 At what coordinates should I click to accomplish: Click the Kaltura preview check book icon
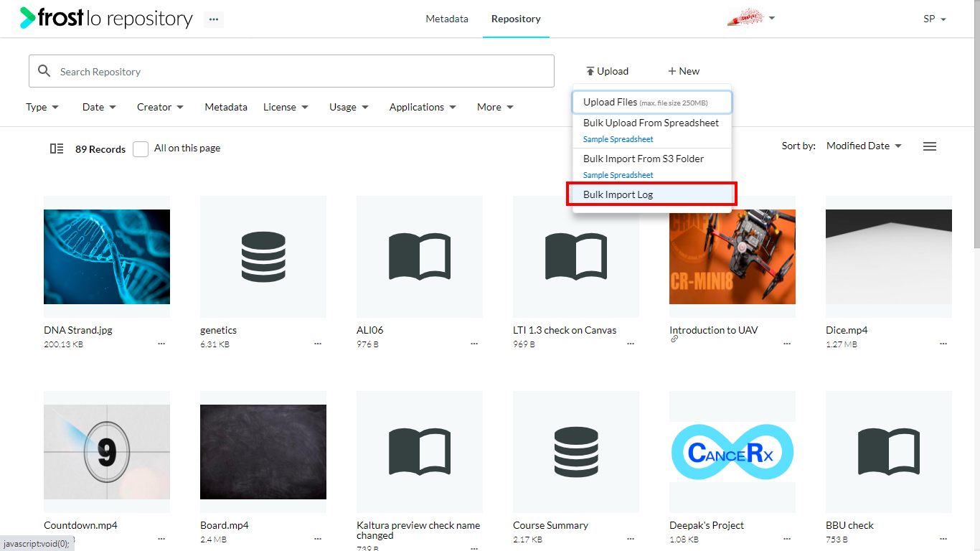click(x=420, y=451)
